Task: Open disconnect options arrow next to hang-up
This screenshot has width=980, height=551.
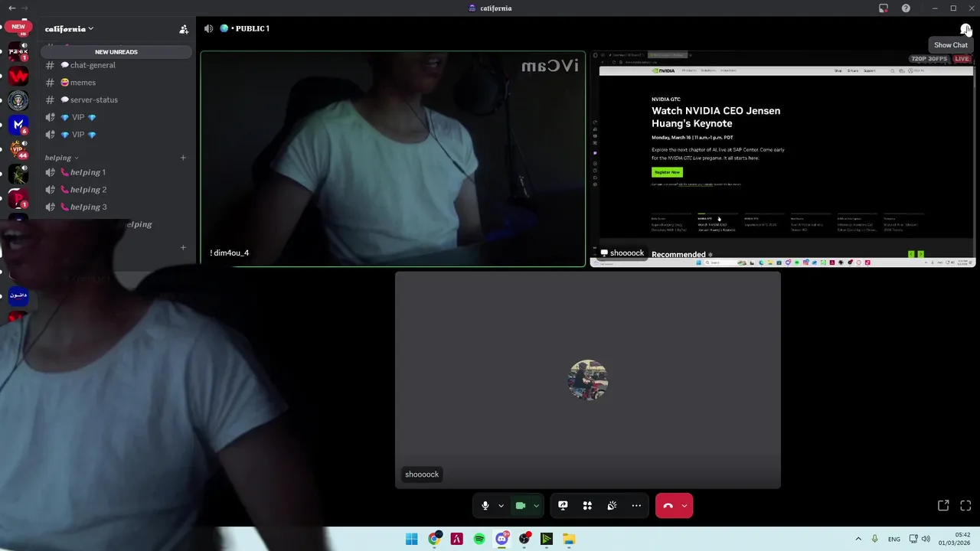Action: pos(684,506)
